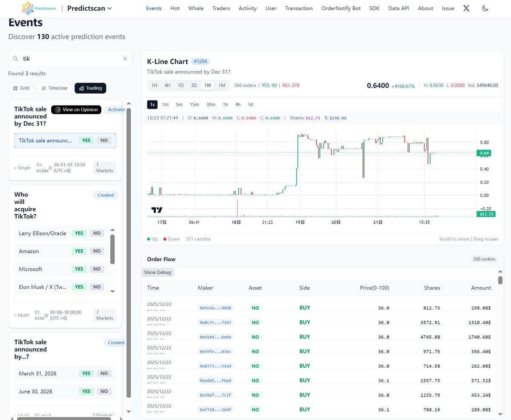Screen dimensions: 511x420
Task: Open the SDK link
Action: [x=374, y=8]
